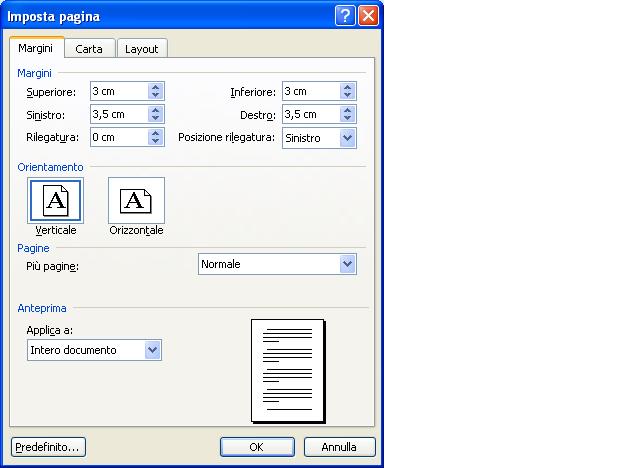640x468 pixels.
Task: Click the Annulla button
Action: (x=339, y=447)
